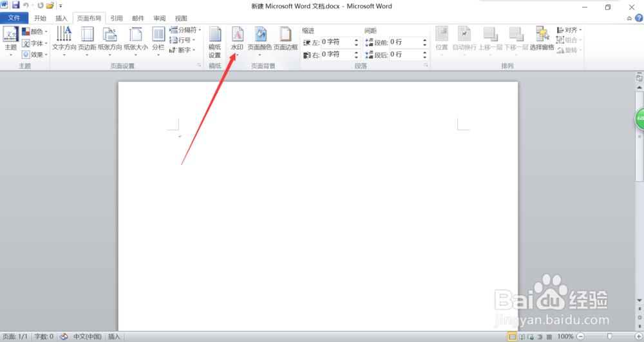644x342 pixels.
Task: Click the spacing after (段后) field
Action: tap(405, 54)
